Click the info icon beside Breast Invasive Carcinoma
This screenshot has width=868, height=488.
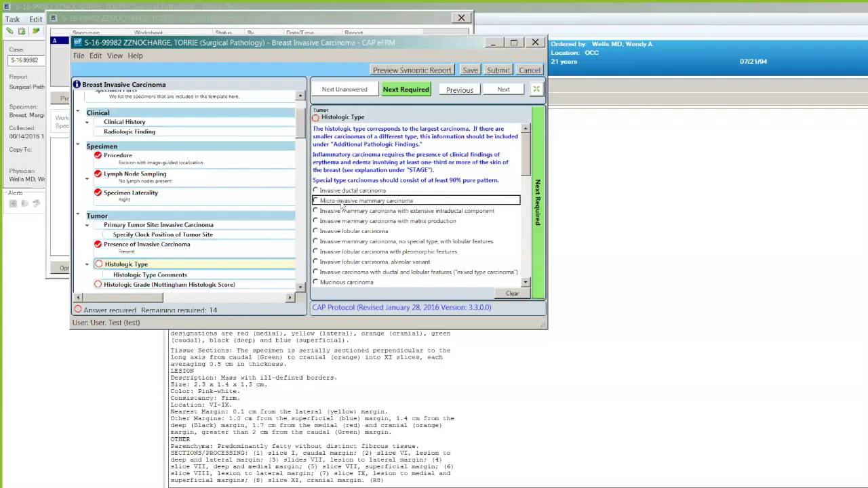[77, 85]
